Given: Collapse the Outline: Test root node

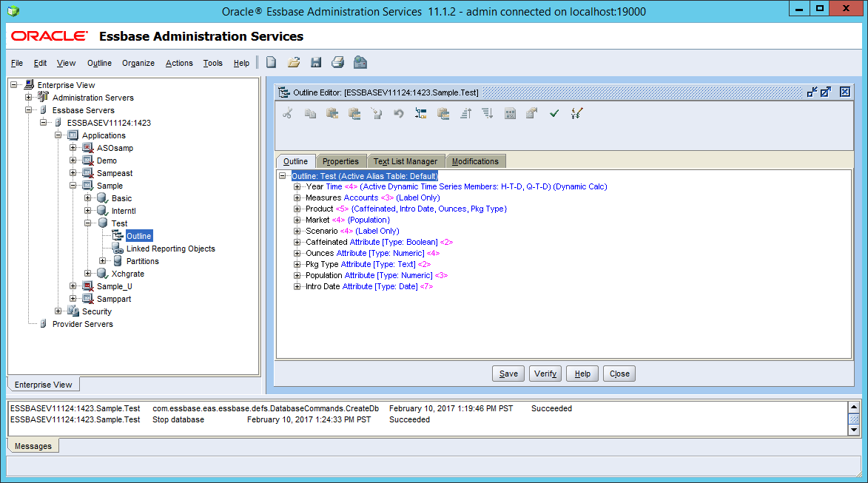Looking at the screenshot, I should click(283, 176).
